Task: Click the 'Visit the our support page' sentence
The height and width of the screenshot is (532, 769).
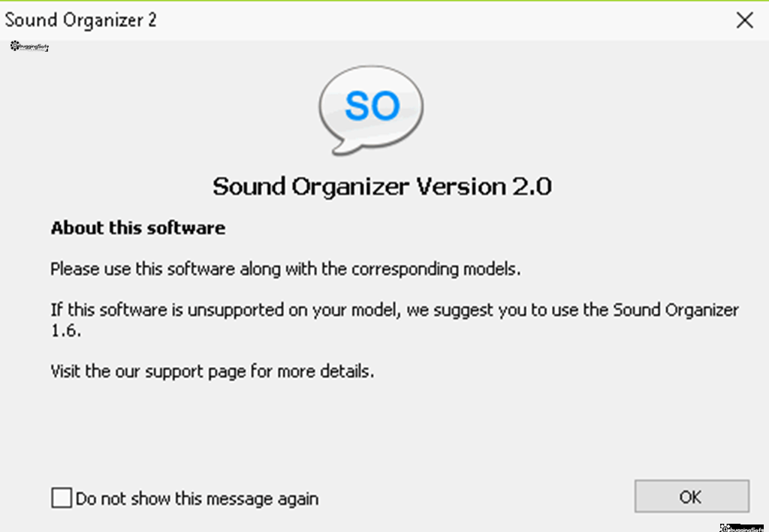Action: coord(213,371)
